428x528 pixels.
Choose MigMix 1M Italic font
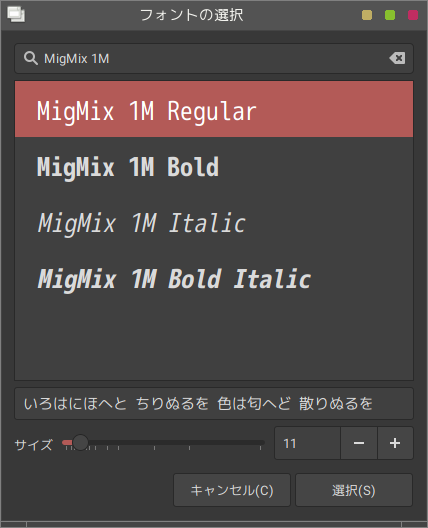pyautogui.click(x=214, y=223)
